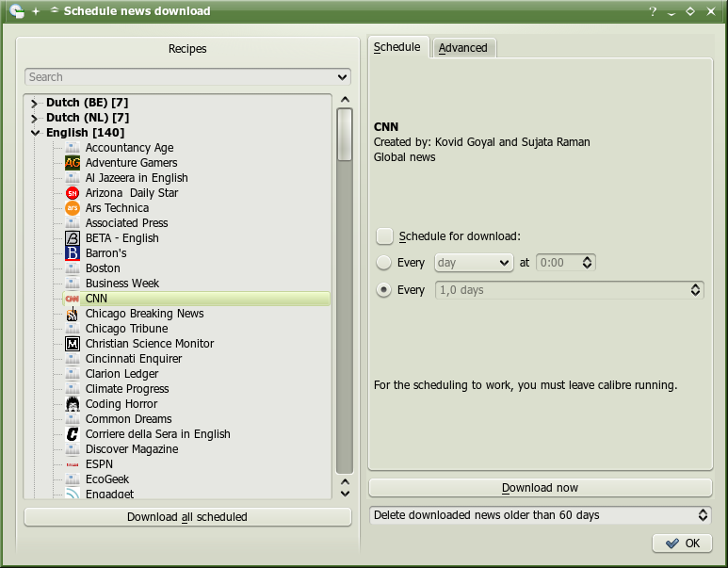
Task: Click the Cincinnati Enquirer recipe icon
Action: [x=73, y=359]
